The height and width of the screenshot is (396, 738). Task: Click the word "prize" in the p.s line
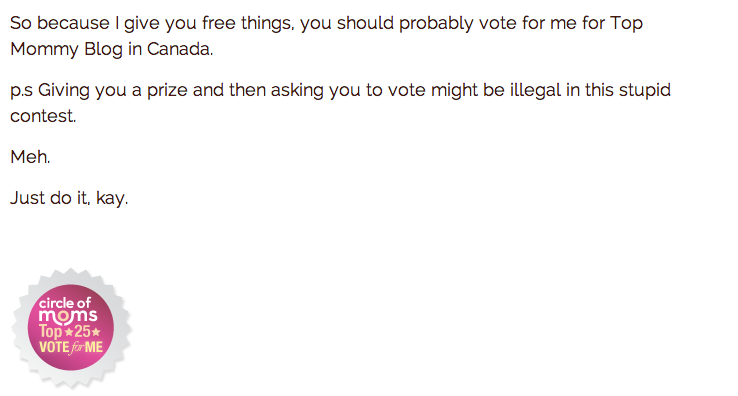tap(167, 91)
